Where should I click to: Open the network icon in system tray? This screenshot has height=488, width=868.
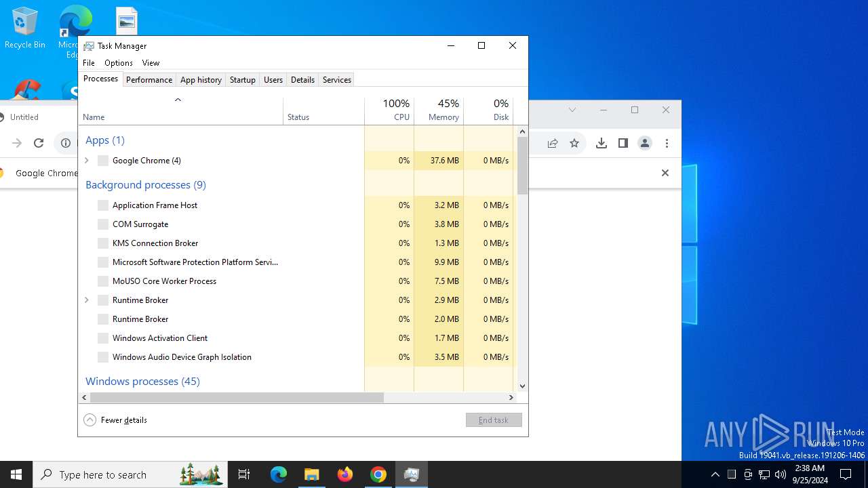pos(764,474)
